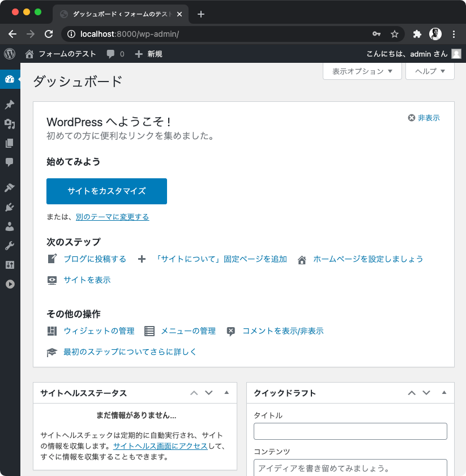Open Comments speech-bubble sidebar icon
The height and width of the screenshot is (476, 466).
pyautogui.click(x=10, y=162)
